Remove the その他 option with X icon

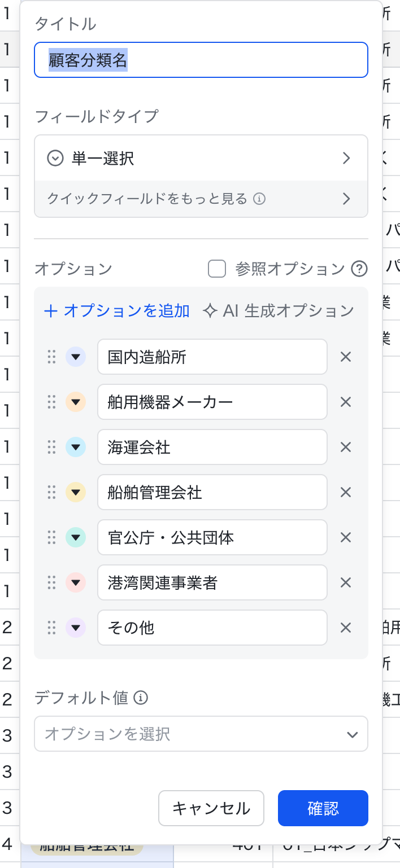pyautogui.click(x=345, y=628)
